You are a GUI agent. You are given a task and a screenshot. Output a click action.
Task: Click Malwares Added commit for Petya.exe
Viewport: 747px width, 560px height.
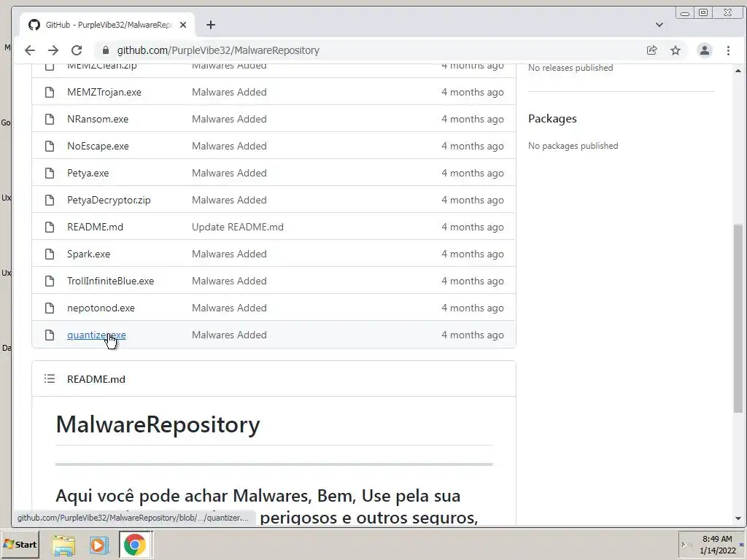tap(229, 173)
